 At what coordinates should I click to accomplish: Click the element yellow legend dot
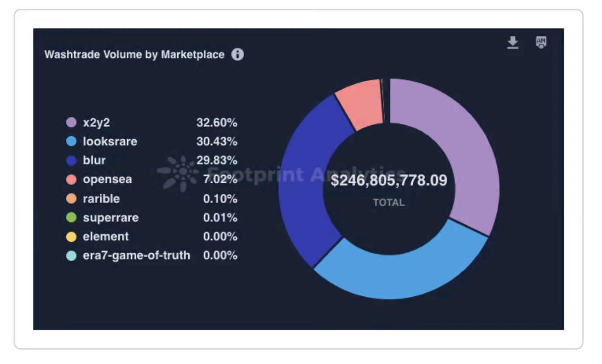(71, 237)
